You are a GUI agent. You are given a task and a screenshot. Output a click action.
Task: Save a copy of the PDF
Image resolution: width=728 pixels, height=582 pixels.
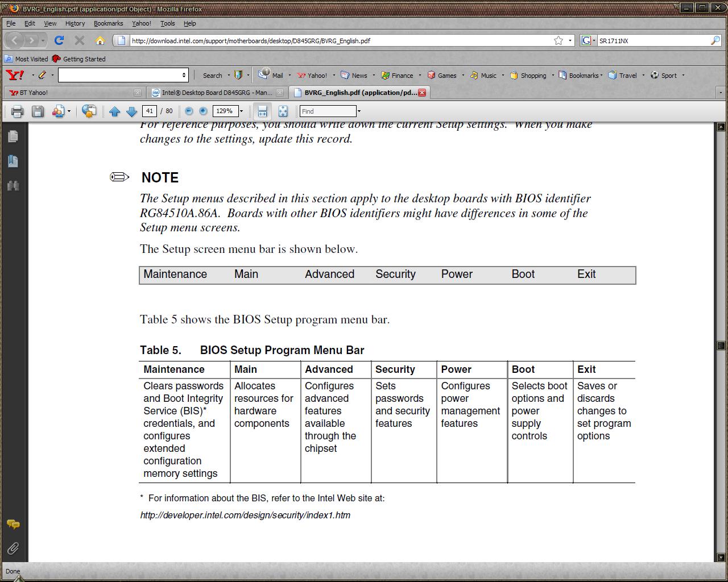click(38, 111)
